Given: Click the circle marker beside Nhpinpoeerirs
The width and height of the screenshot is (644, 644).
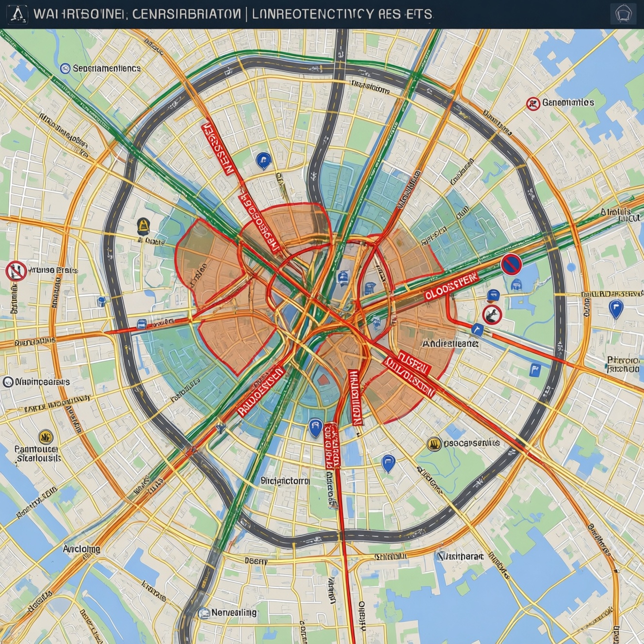Looking at the screenshot, I should (x=8, y=382).
